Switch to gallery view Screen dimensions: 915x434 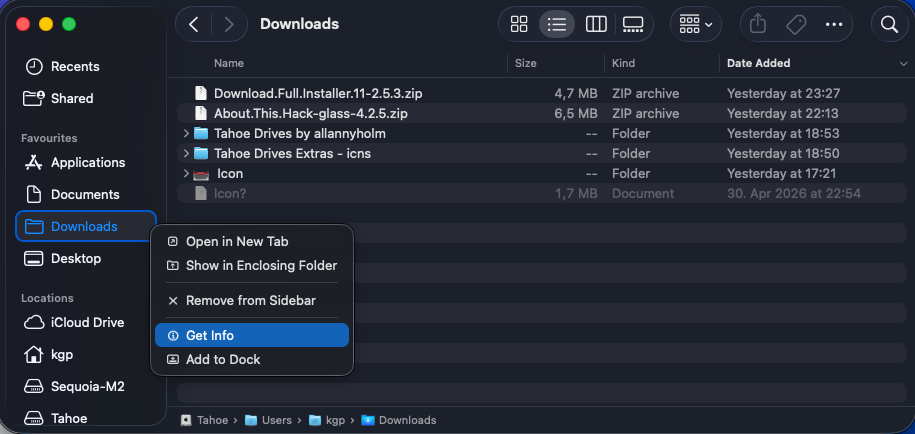click(x=633, y=24)
